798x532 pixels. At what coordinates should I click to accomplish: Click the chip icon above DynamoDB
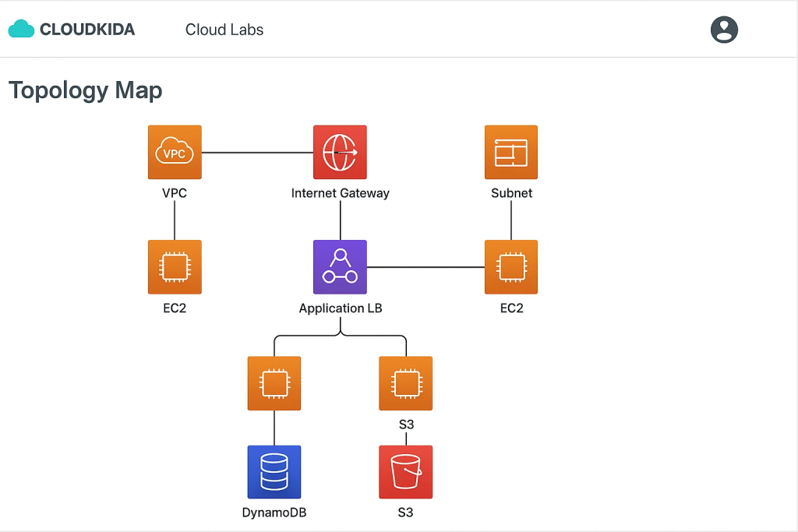coord(274,383)
